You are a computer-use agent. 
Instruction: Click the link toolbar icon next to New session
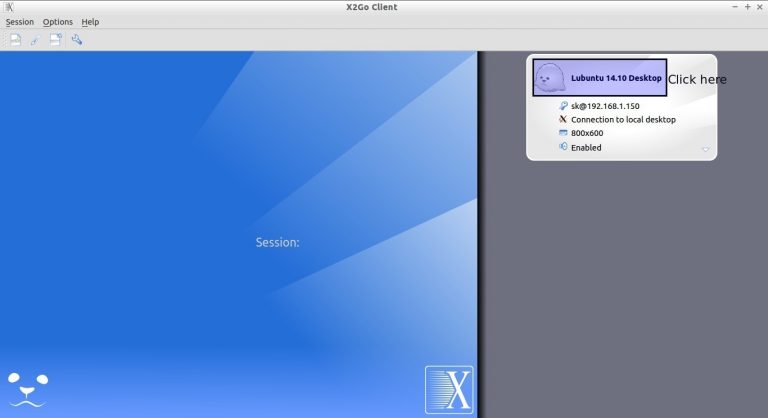click(x=35, y=41)
